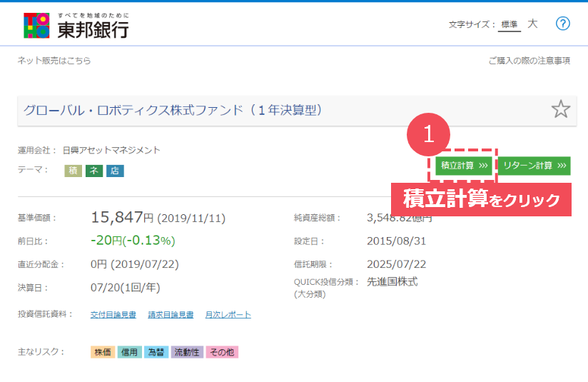
Task: Add fund to favorites with star icon
Action: click(x=561, y=109)
